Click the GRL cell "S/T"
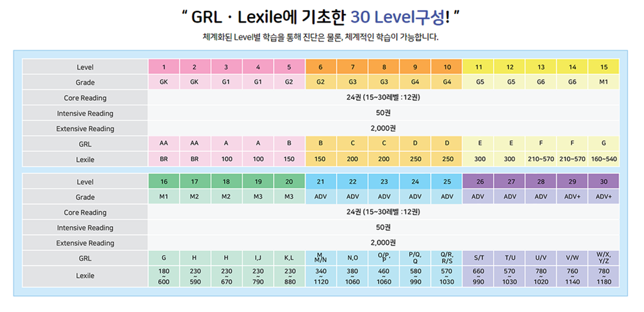 pyautogui.click(x=478, y=258)
